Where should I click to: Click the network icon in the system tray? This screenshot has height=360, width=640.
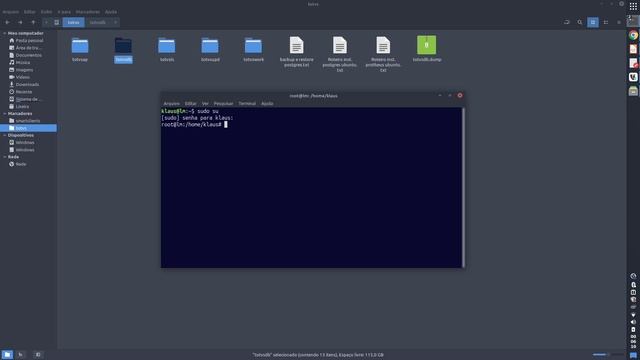coord(633,315)
